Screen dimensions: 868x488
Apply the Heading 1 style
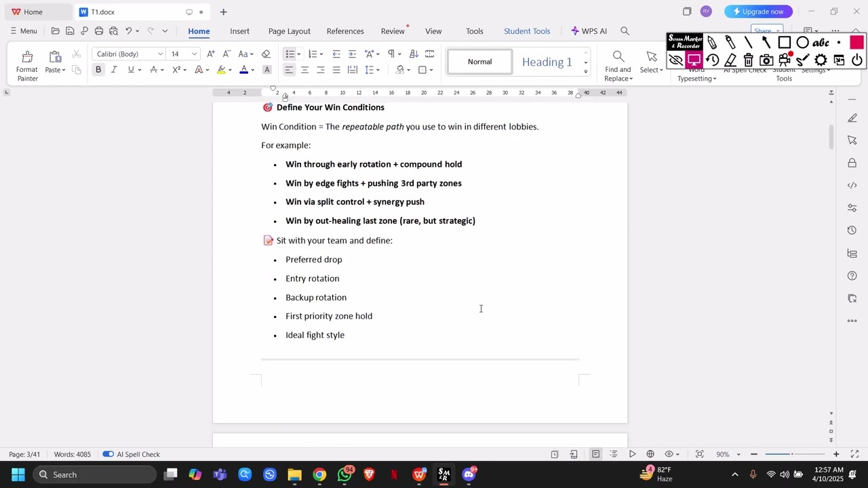point(547,62)
